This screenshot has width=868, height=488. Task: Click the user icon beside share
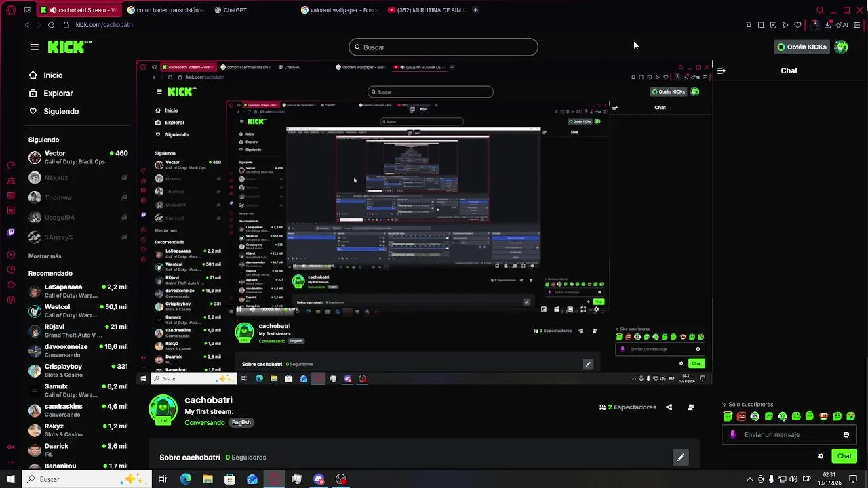(x=691, y=407)
